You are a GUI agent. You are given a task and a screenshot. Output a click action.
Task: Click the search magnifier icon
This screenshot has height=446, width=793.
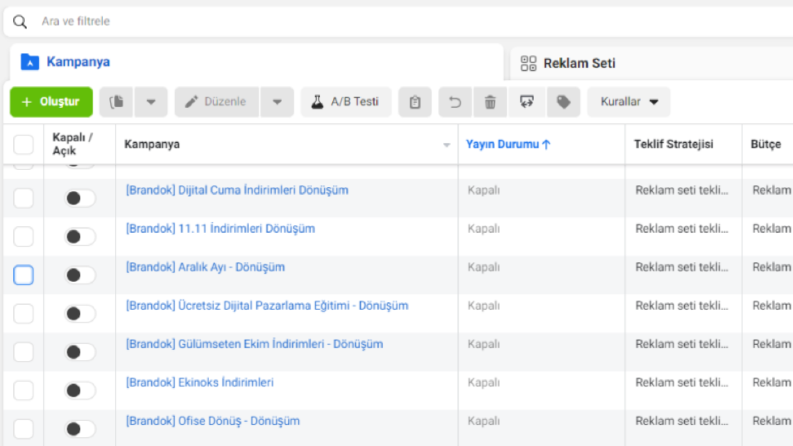coord(20,22)
